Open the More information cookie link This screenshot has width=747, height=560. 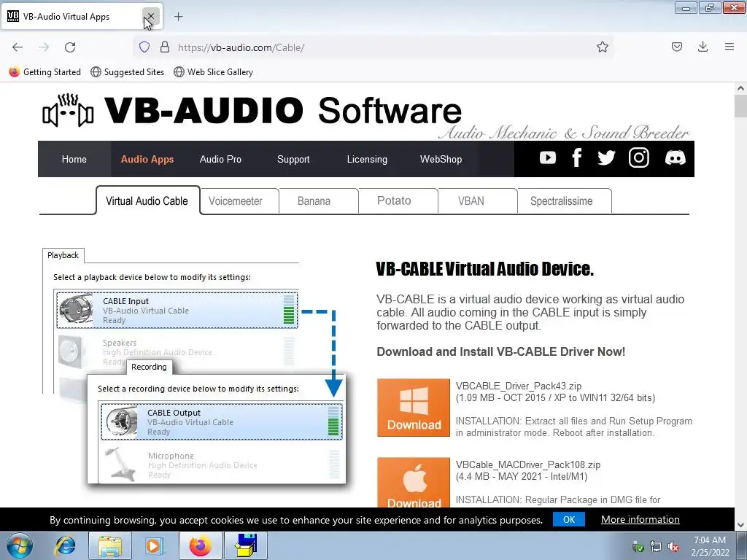click(640, 519)
